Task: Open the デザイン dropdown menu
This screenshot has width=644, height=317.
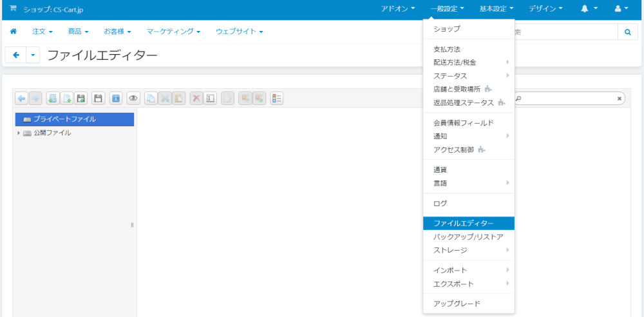Action: tap(545, 8)
